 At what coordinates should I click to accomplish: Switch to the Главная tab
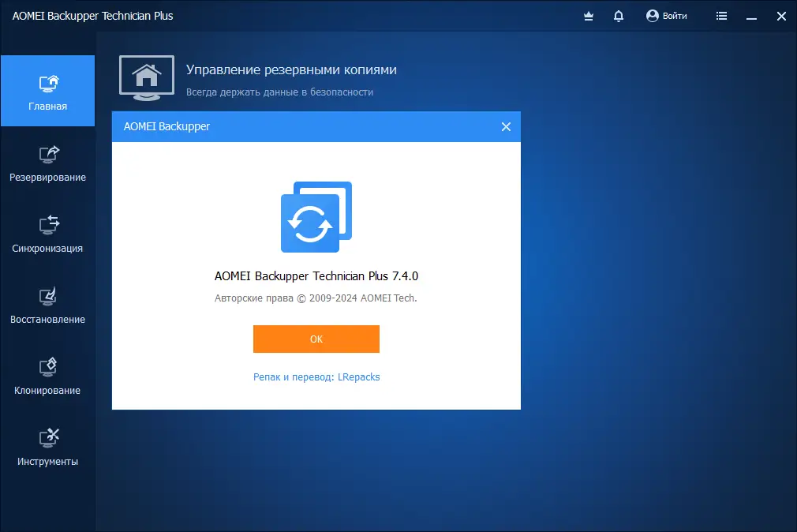[x=47, y=91]
